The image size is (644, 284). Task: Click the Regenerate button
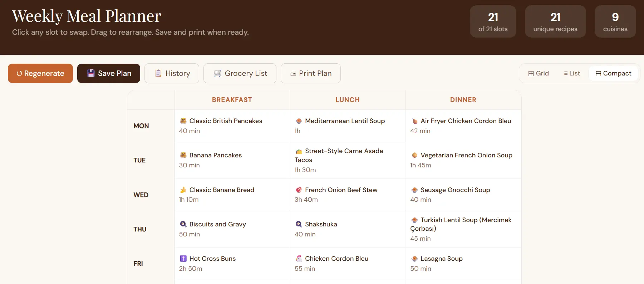point(40,73)
